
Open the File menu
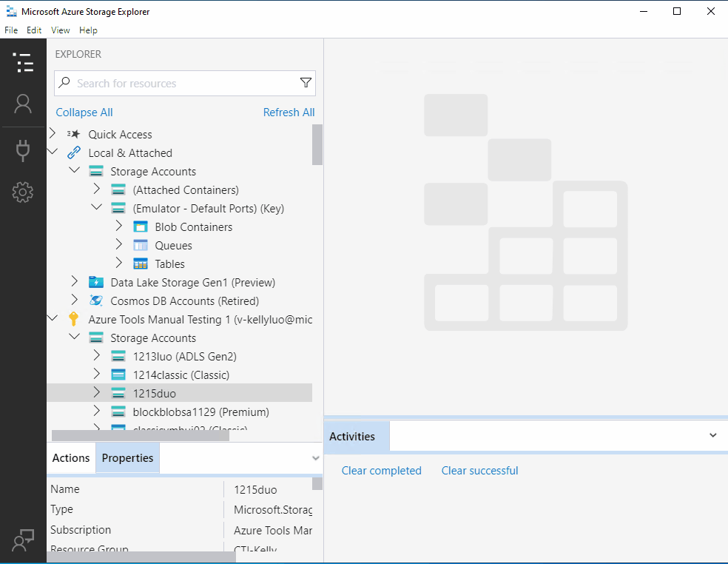click(11, 30)
